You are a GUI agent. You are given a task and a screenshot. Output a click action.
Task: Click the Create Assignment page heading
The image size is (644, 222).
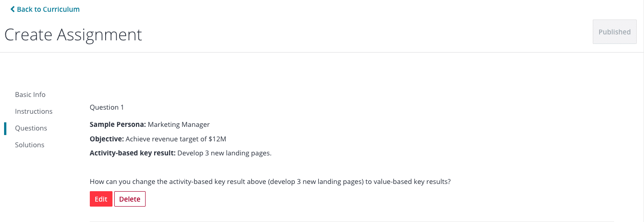pyautogui.click(x=73, y=34)
